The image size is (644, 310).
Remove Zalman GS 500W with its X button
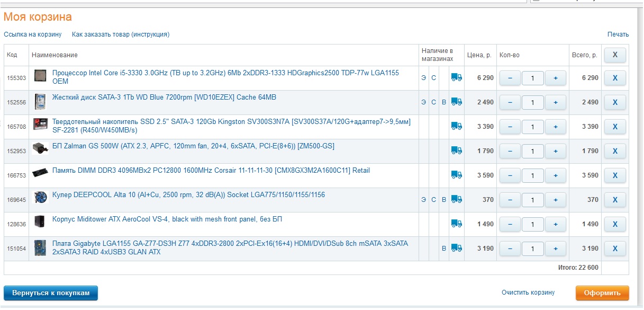[615, 151]
